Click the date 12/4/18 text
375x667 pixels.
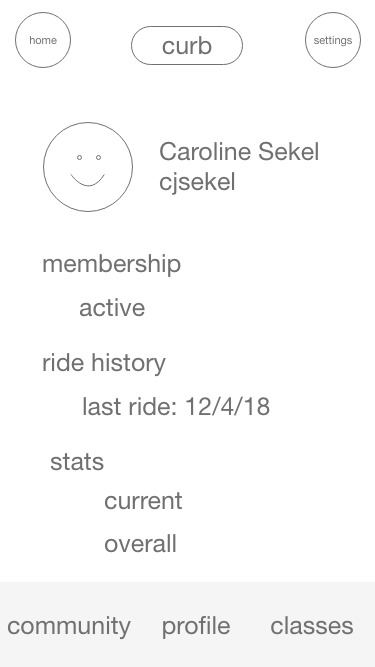coord(227,407)
